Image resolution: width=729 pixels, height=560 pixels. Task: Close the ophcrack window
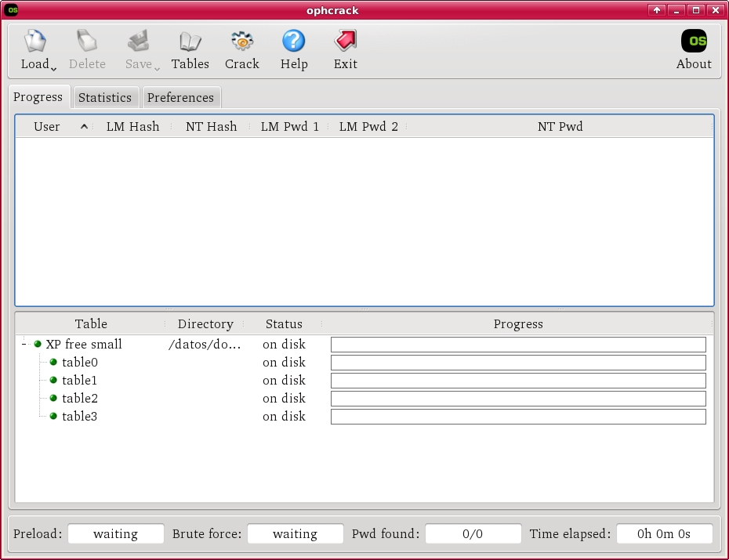pos(716,10)
